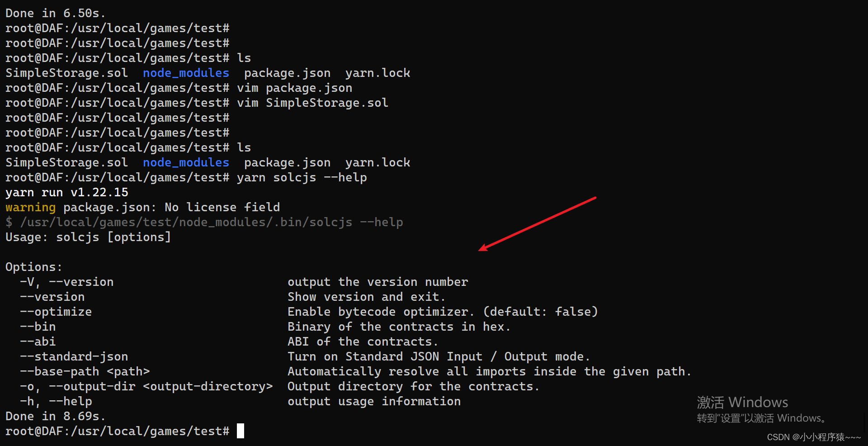Click the '--standard-json' option text
The width and height of the screenshot is (868, 446).
pos(74,356)
